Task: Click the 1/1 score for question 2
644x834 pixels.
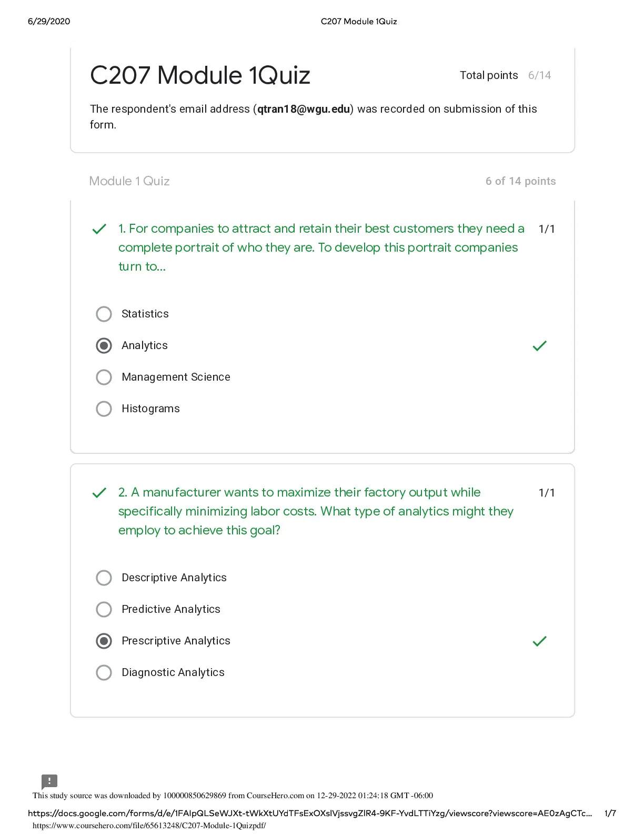Action: pyautogui.click(x=547, y=493)
